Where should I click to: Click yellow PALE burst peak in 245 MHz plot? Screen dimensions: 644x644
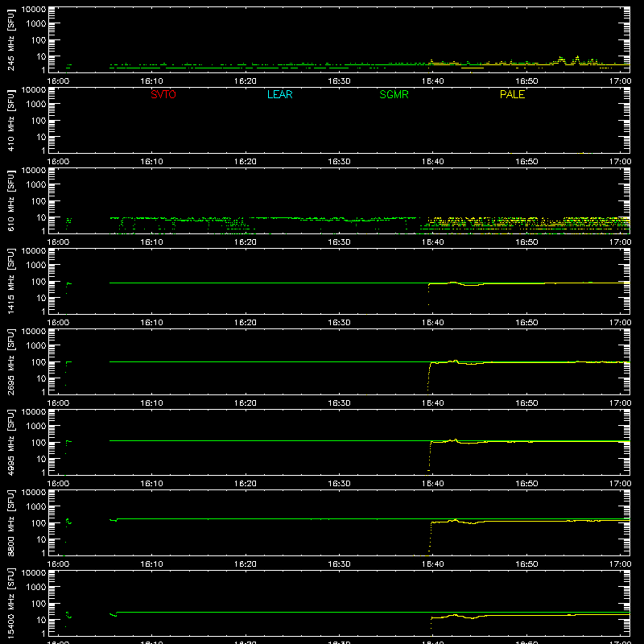pyautogui.click(x=577, y=57)
